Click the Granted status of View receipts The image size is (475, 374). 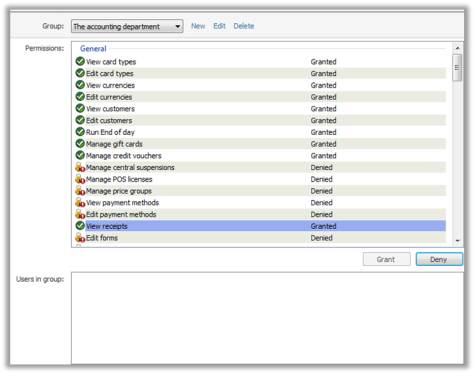tap(323, 226)
